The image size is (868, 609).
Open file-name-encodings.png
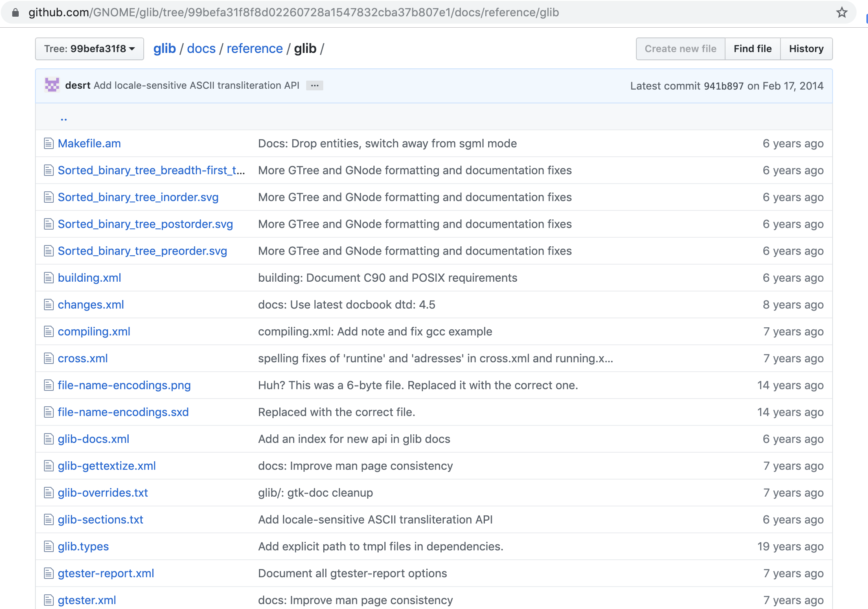[124, 386]
